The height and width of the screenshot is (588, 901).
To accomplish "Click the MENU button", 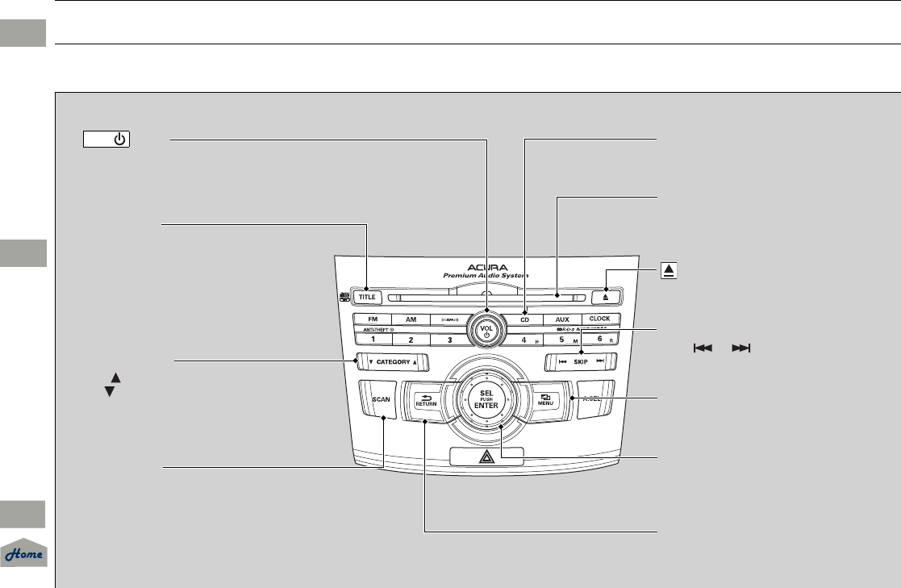I will [x=545, y=400].
